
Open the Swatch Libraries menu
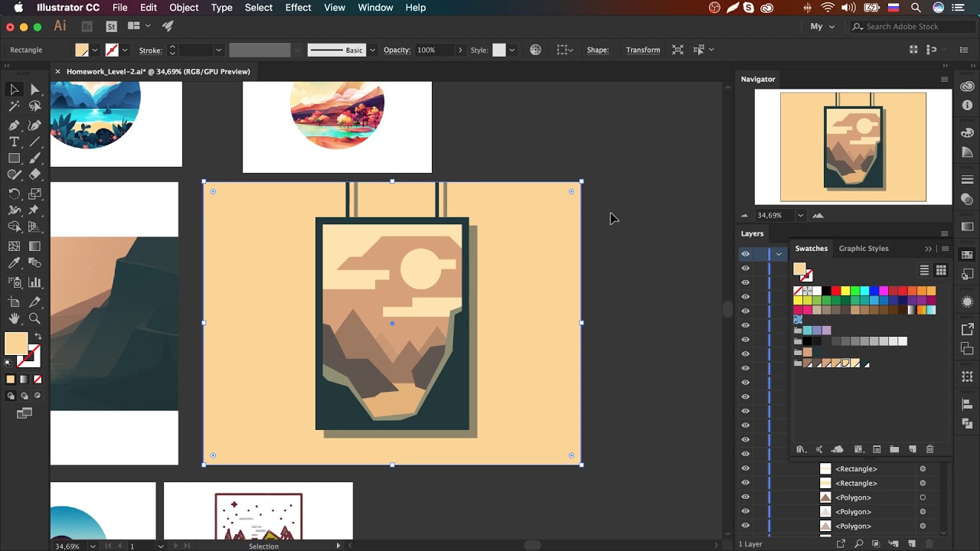coord(801,449)
